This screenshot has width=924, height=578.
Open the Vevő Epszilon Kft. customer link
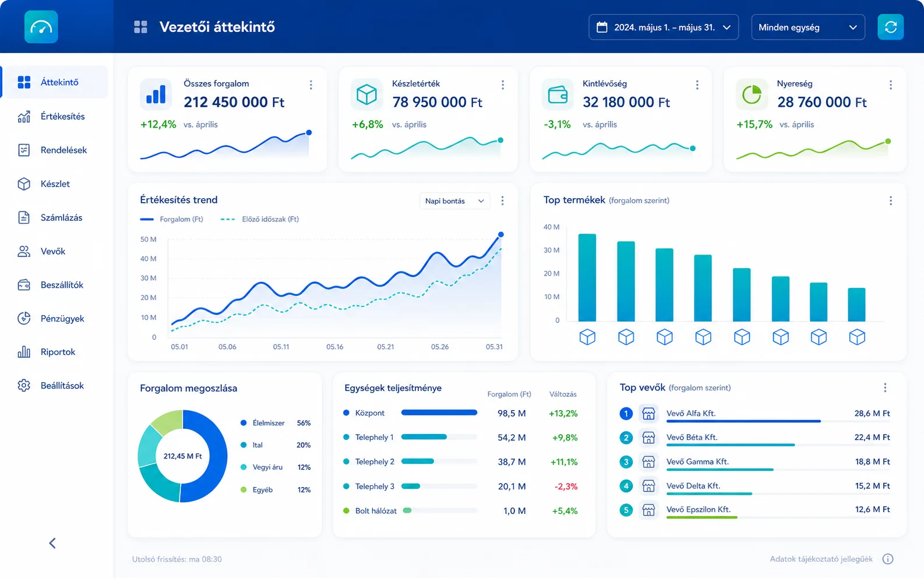(x=699, y=509)
